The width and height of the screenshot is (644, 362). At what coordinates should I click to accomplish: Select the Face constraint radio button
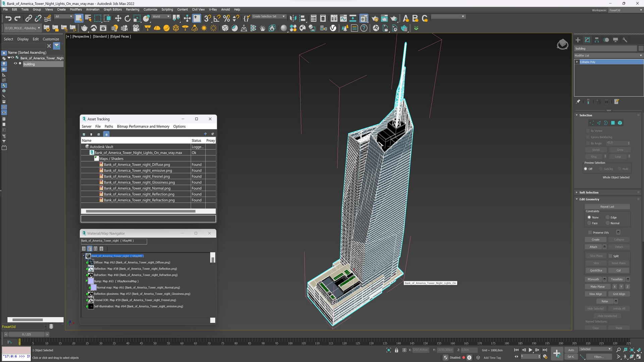(x=589, y=223)
